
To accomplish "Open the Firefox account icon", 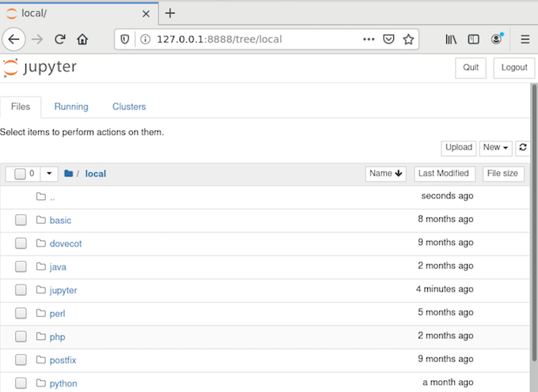I will point(497,39).
